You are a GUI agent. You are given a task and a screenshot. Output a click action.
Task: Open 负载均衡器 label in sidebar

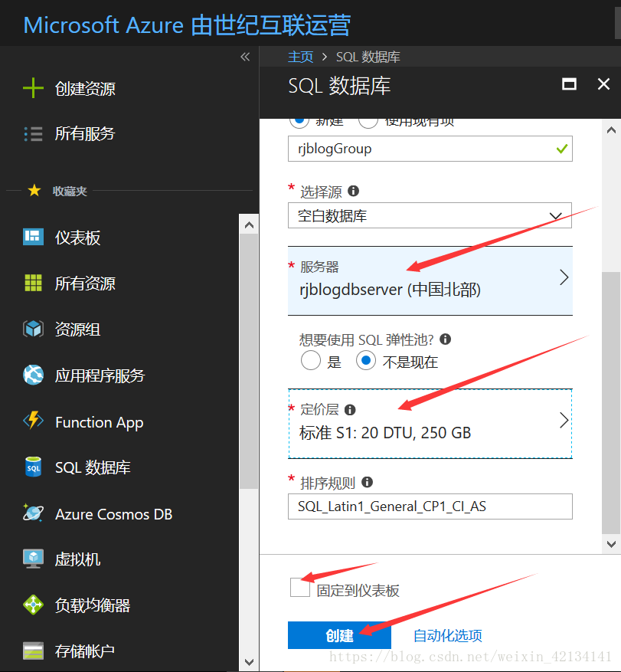(93, 605)
